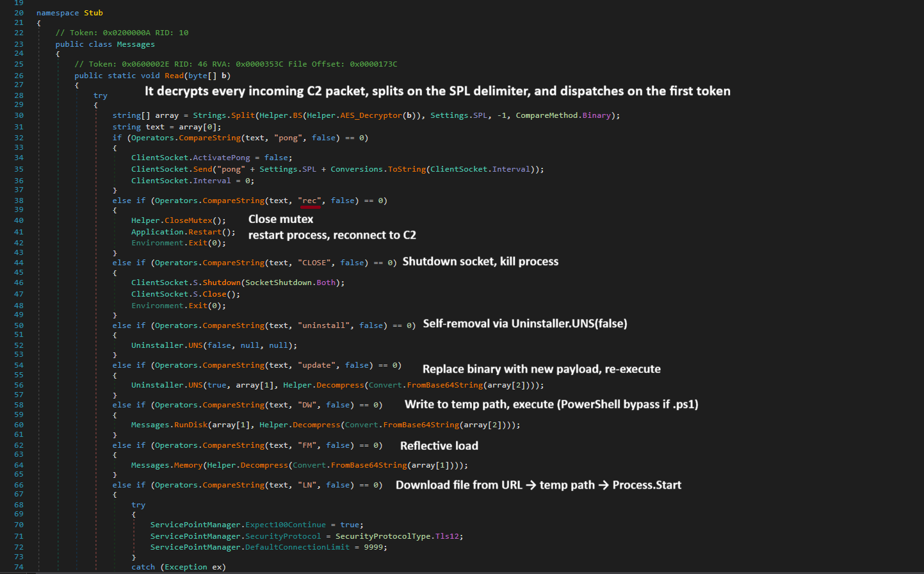Click "Close" in the ClientSocket.S.Close call
The image size is (924, 574).
point(215,294)
